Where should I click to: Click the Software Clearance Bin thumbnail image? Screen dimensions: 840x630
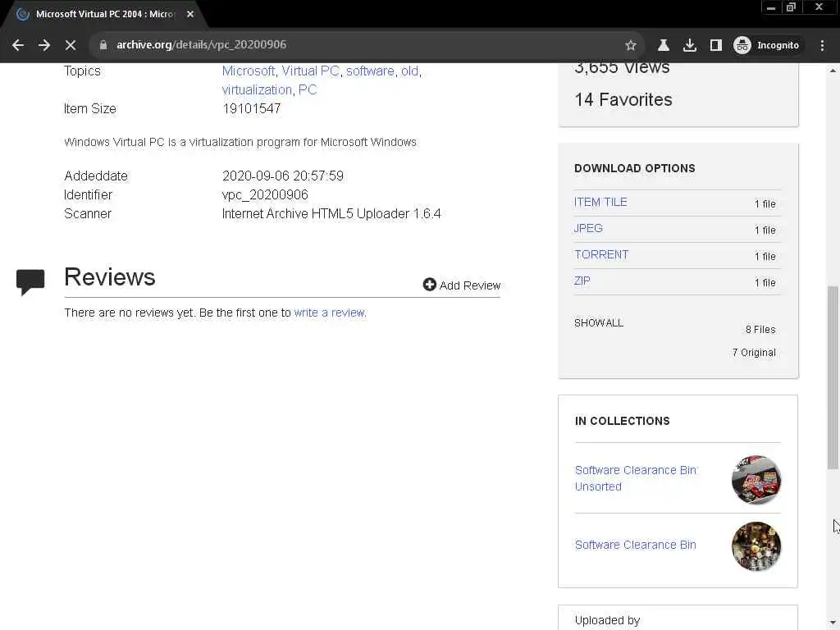(x=756, y=546)
